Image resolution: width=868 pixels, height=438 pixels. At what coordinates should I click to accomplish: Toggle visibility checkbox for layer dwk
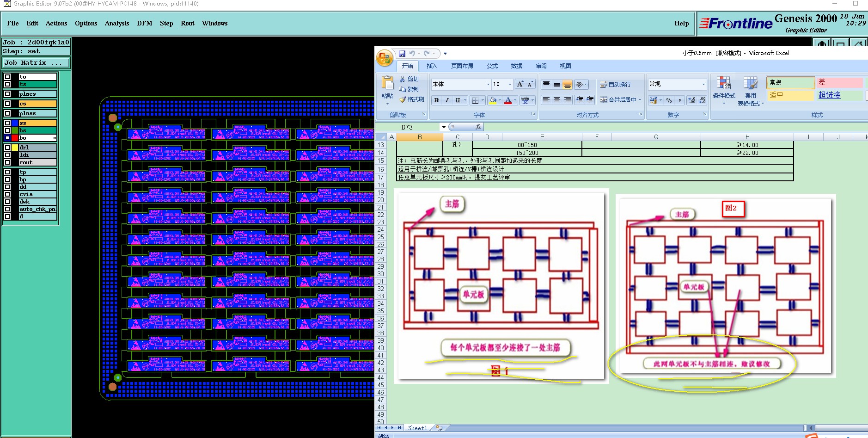tap(7, 202)
